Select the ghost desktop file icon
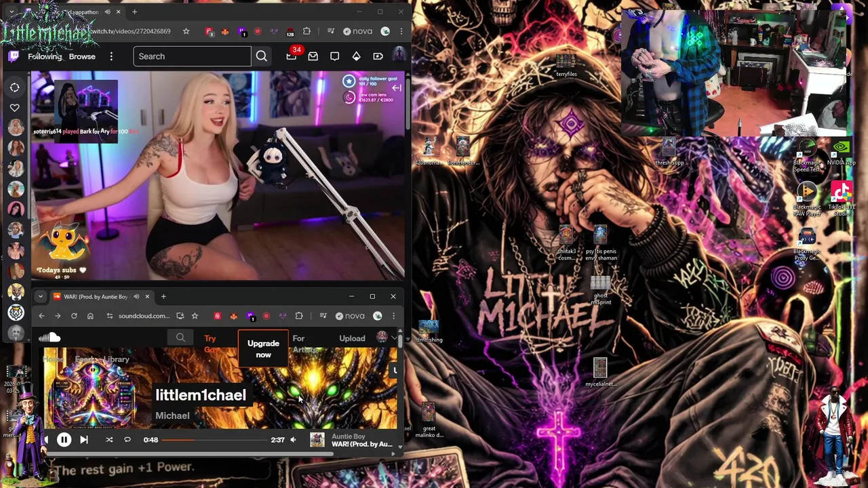 pos(600,290)
